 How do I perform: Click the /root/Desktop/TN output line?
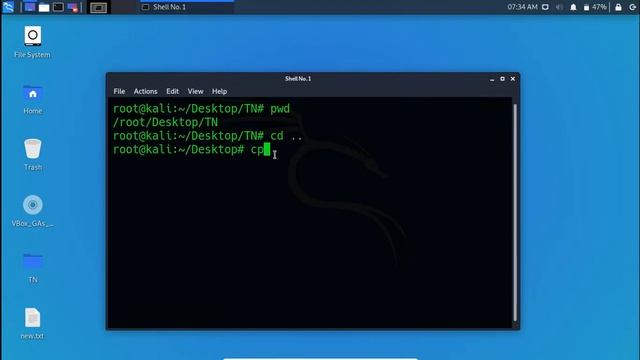165,122
